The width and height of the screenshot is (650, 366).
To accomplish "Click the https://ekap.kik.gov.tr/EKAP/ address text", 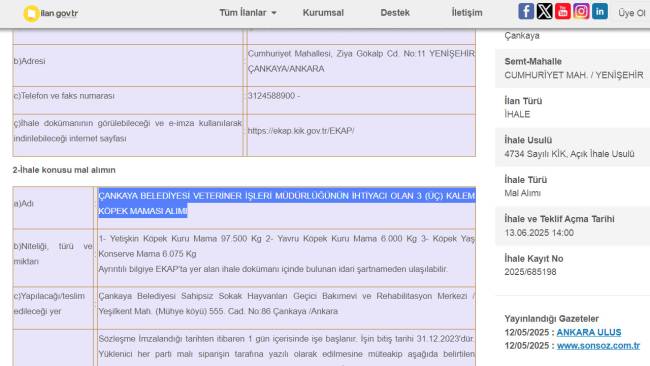I will click(x=301, y=131).
